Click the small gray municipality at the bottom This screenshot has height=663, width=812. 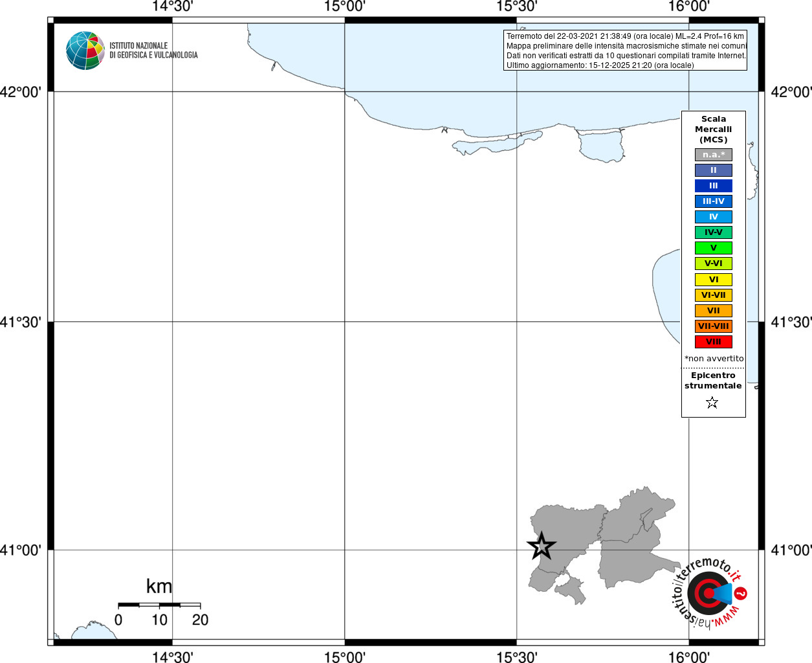point(570,589)
